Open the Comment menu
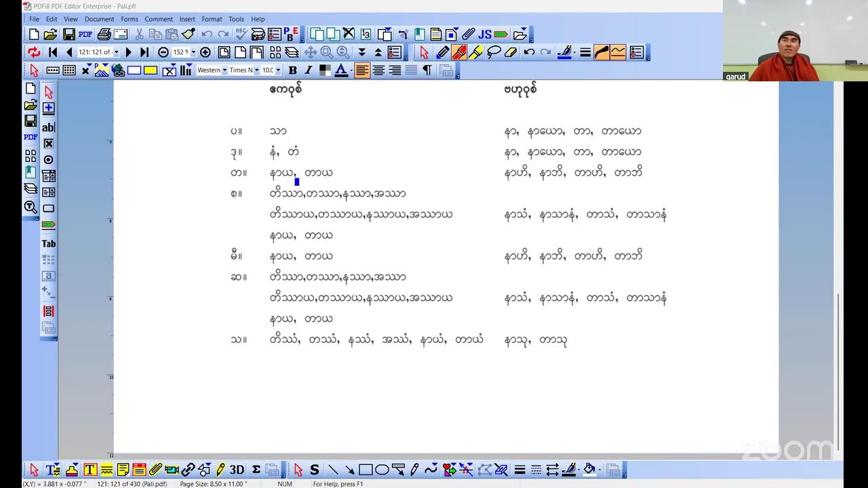 point(159,19)
